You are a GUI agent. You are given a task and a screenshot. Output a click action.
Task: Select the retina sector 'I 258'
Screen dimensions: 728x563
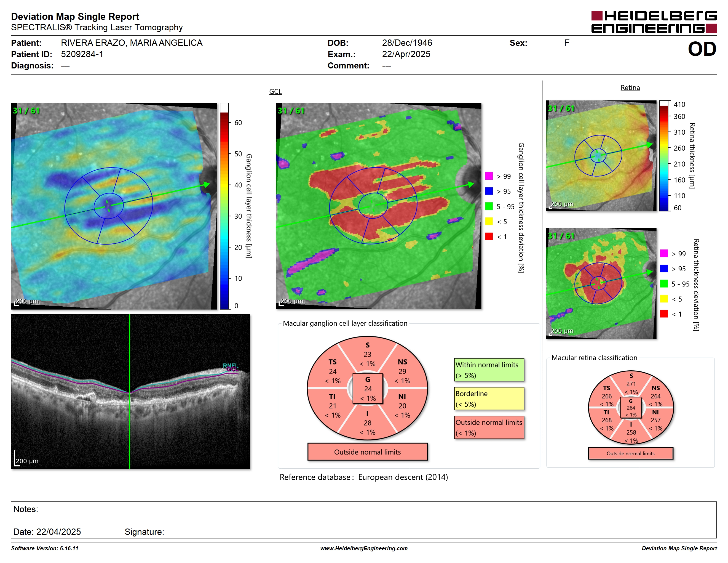[x=631, y=432]
